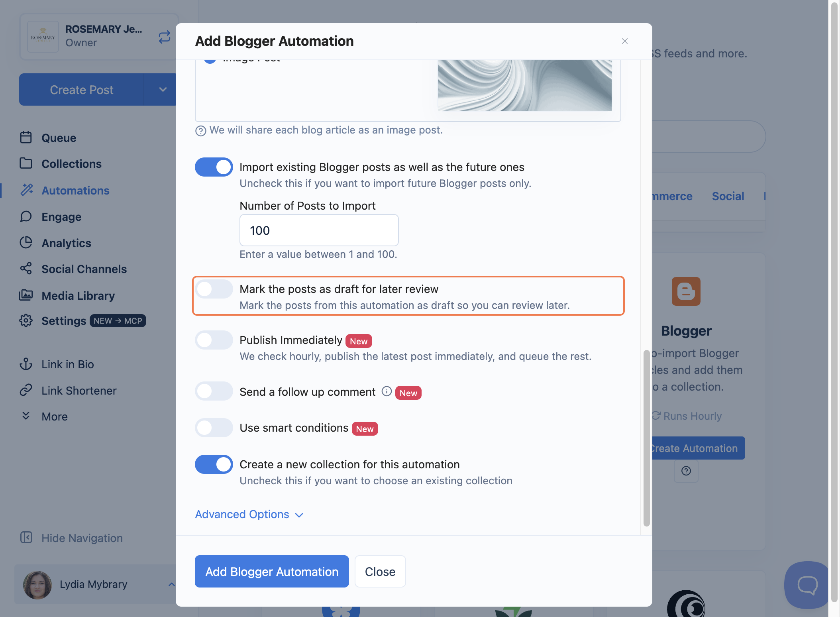840x617 pixels.
Task: Click the Queue calendar icon
Action: pyautogui.click(x=26, y=138)
